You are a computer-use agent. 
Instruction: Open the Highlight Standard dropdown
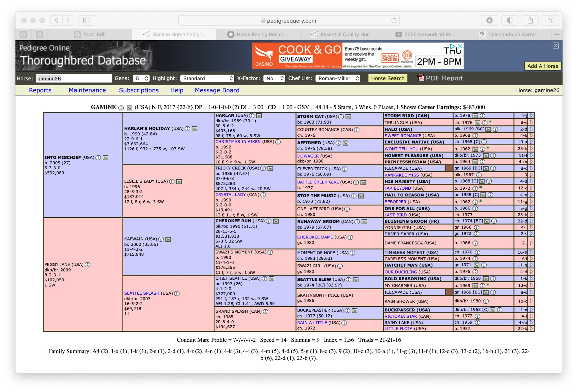tap(207, 78)
